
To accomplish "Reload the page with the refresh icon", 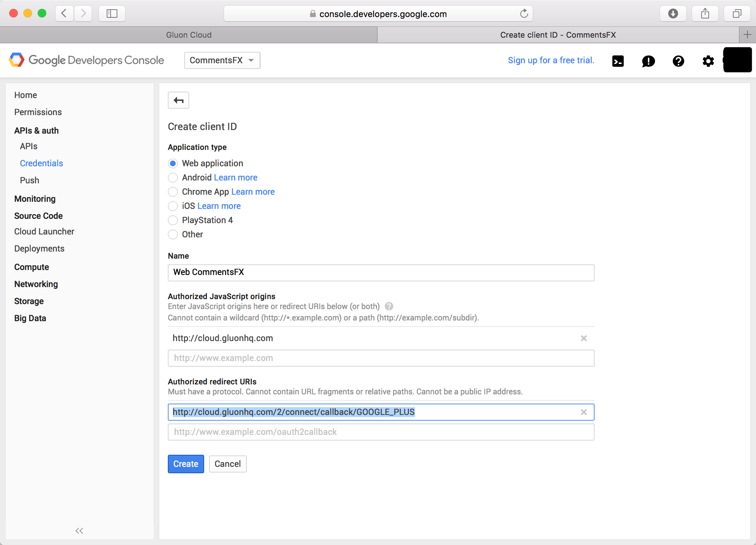I will click(x=524, y=14).
